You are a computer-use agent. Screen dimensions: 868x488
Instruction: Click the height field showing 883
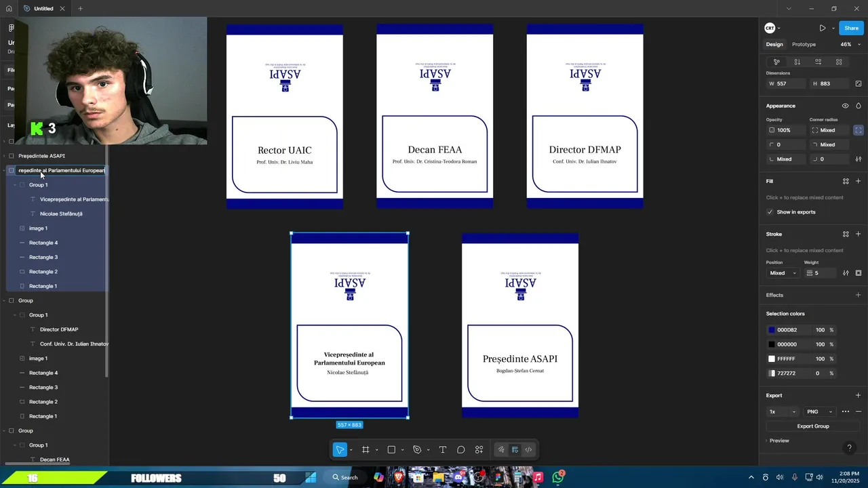pos(830,83)
